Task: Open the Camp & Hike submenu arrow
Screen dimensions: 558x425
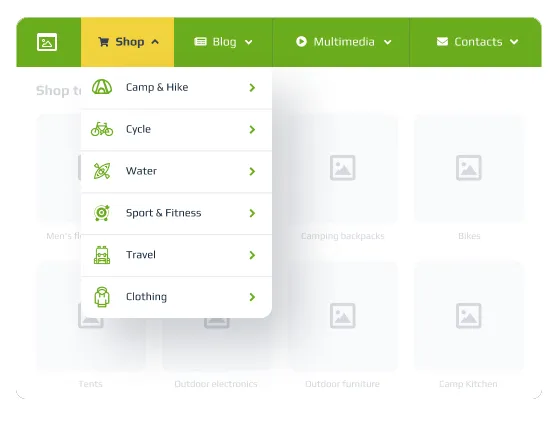Action: (252, 88)
